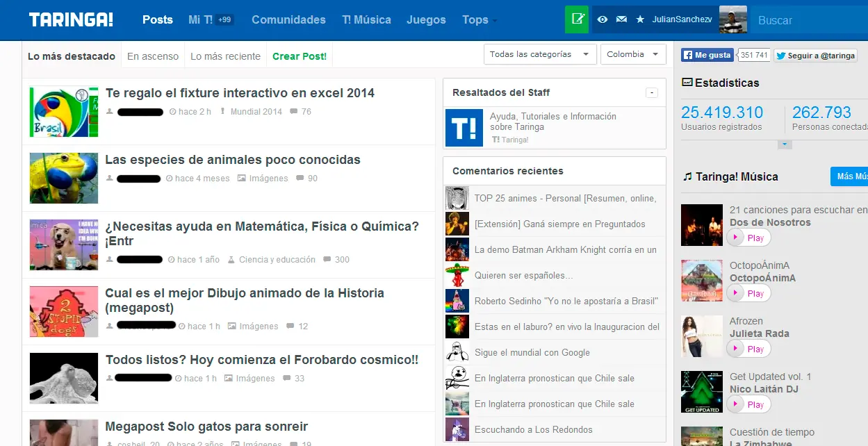
Task: Open comment Roberto Sedinho about Brasil
Action: tap(566, 301)
